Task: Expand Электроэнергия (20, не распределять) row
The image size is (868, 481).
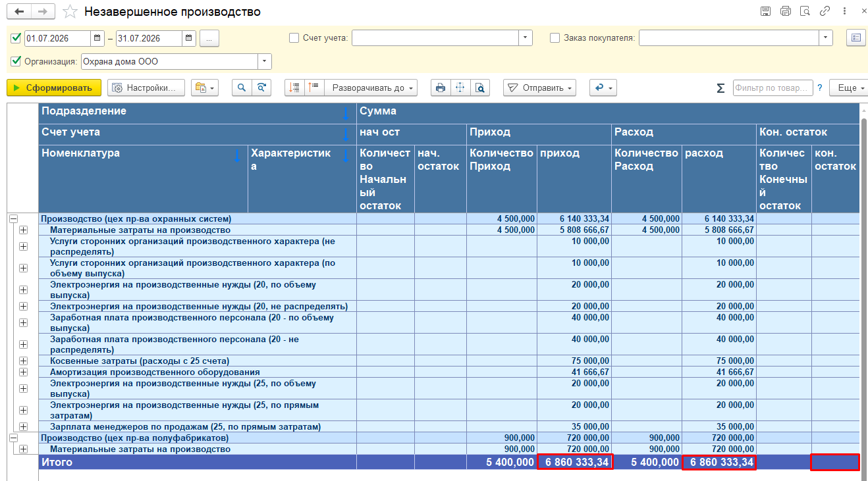Action: (x=24, y=306)
